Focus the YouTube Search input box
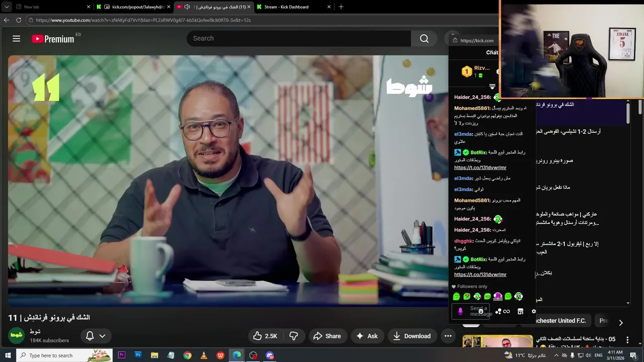The image size is (644, 362). pos(299,39)
